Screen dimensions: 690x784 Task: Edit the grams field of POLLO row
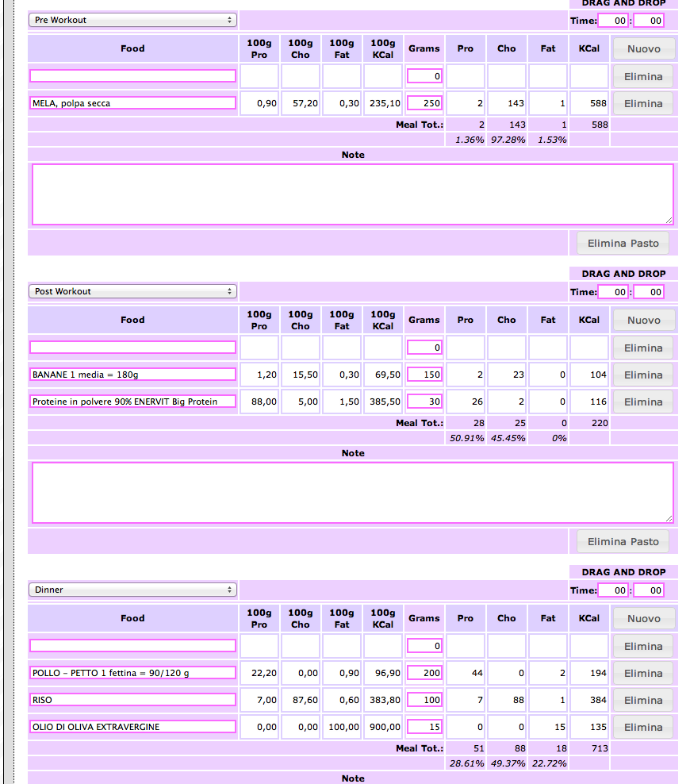click(x=424, y=673)
